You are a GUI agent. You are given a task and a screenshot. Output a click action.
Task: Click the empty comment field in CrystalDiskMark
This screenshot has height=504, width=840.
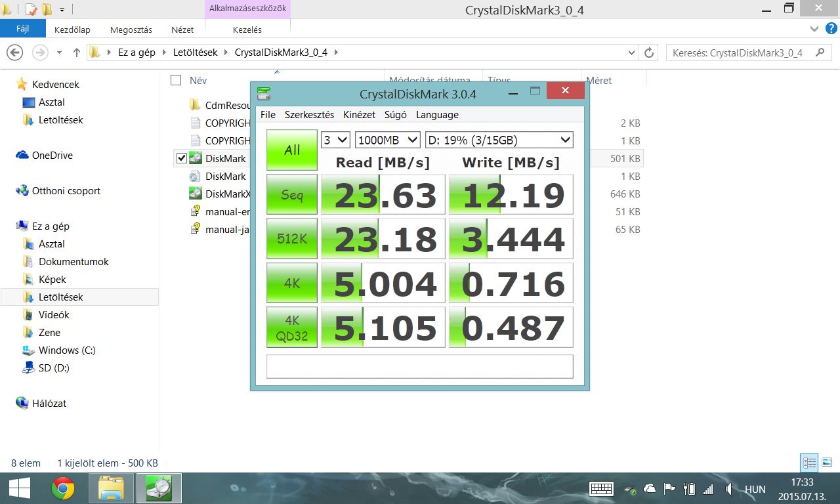coord(420,366)
